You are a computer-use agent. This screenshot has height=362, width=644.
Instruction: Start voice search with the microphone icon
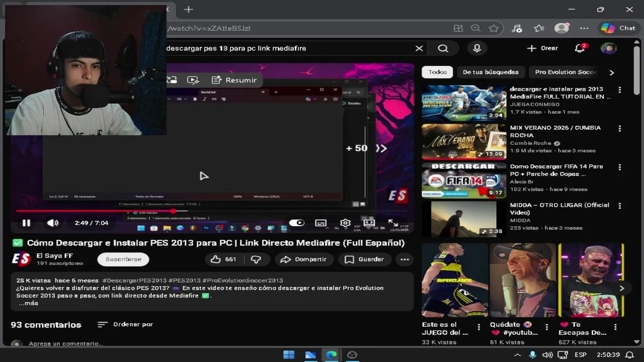coord(477,48)
